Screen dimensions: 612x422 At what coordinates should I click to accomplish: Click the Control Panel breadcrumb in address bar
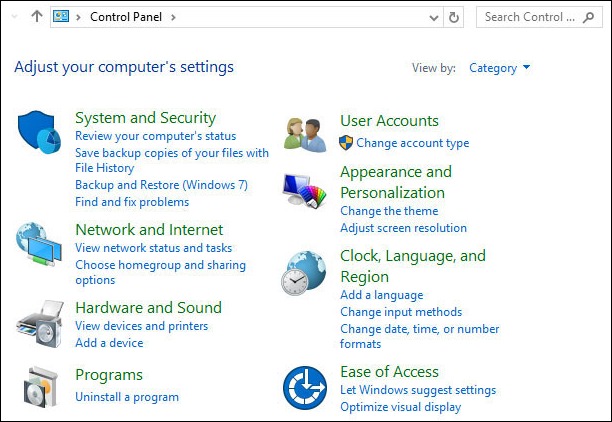(x=128, y=17)
